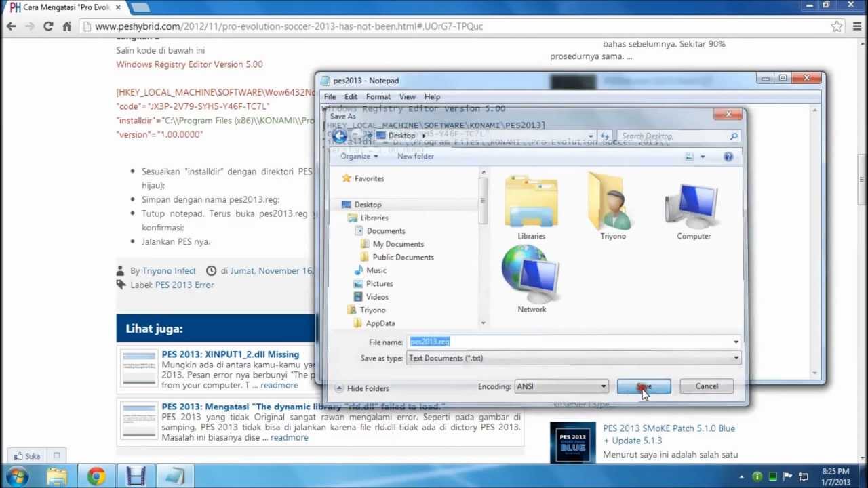Click Cancel in the Save As dialog
868x488 pixels.
tap(706, 386)
